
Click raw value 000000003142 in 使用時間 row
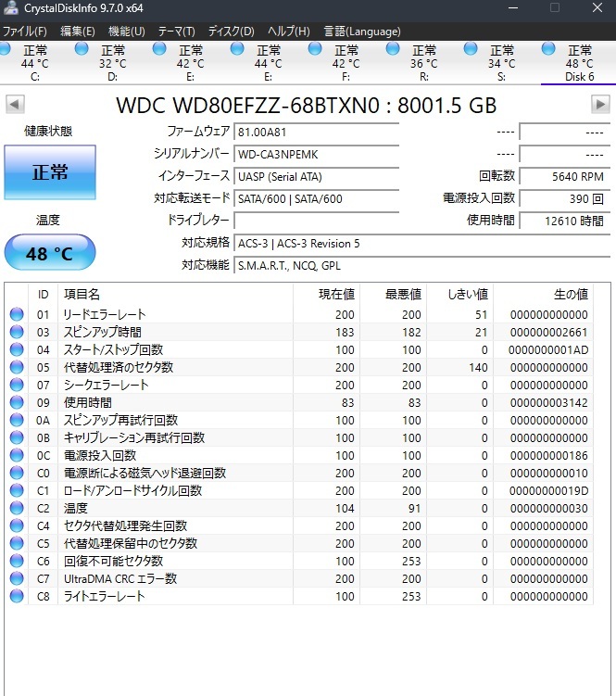(x=549, y=402)
